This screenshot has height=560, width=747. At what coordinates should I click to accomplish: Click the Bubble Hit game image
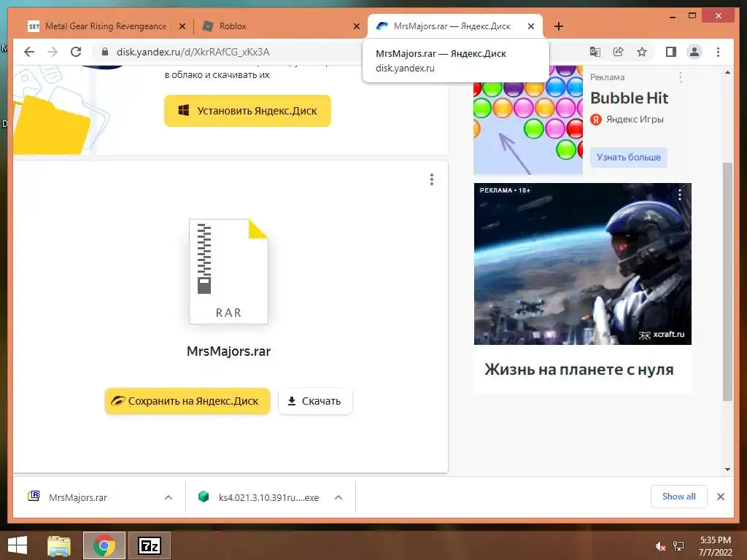pyautogui.click(x=528, y=120)
